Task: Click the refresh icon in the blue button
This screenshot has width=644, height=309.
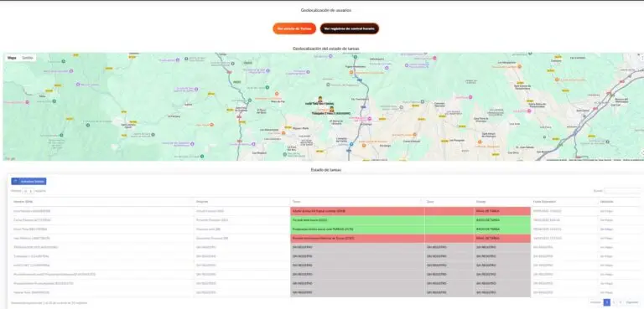Action: 16,182
